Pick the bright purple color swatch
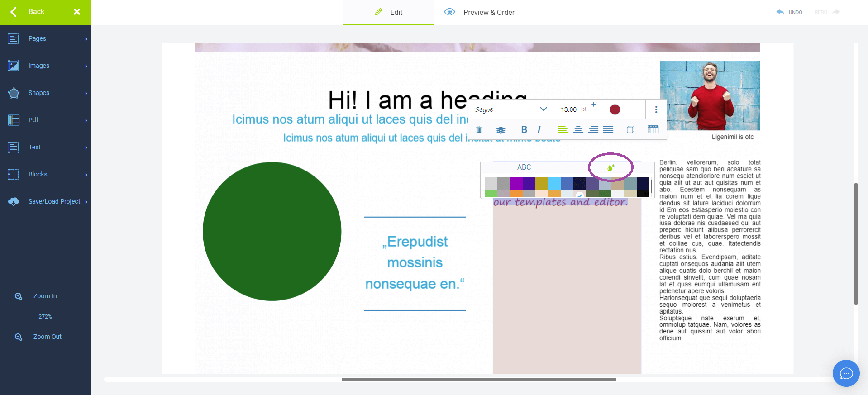Viewport: 868px width, 395px height. click(x=516, y=183)
